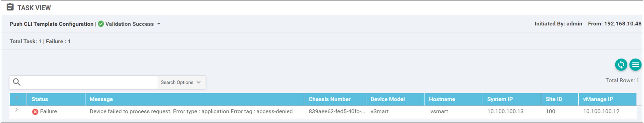Open the teal hamburger menu icon
644x123 pixels.
coord(635,65)
